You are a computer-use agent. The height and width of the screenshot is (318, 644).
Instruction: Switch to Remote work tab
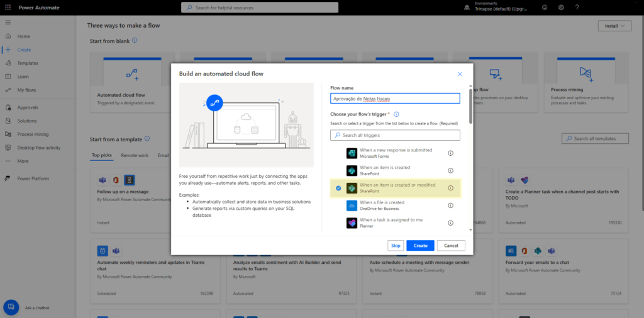coord(135,155)
